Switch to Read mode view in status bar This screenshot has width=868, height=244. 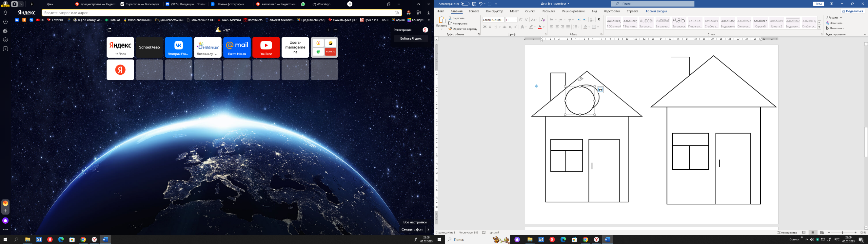coord(804,233)
